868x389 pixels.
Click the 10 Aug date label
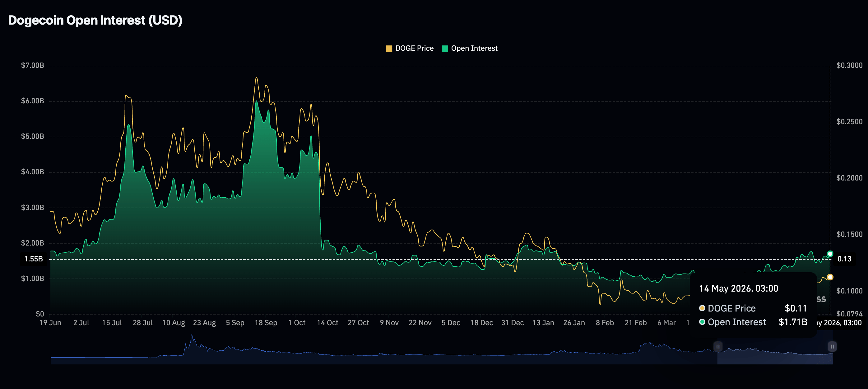point(174,323)
